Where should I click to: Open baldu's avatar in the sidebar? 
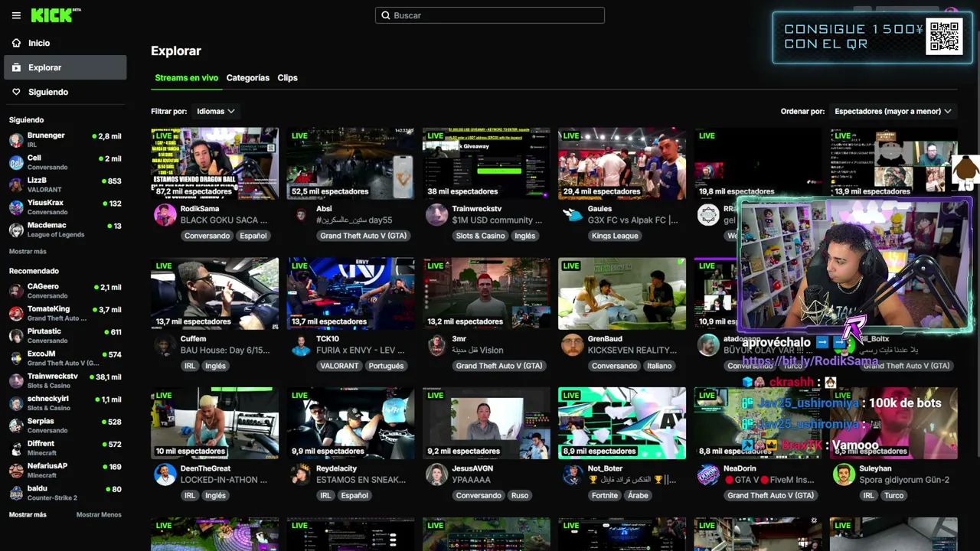click(16, 493)
